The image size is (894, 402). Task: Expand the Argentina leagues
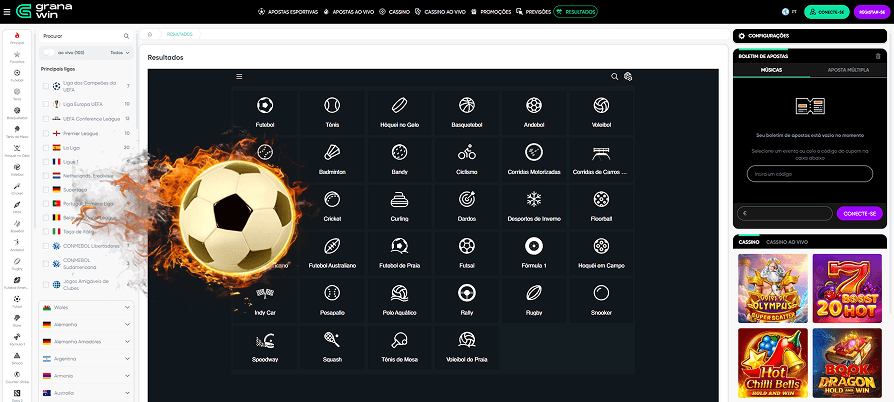pos(127,358)
